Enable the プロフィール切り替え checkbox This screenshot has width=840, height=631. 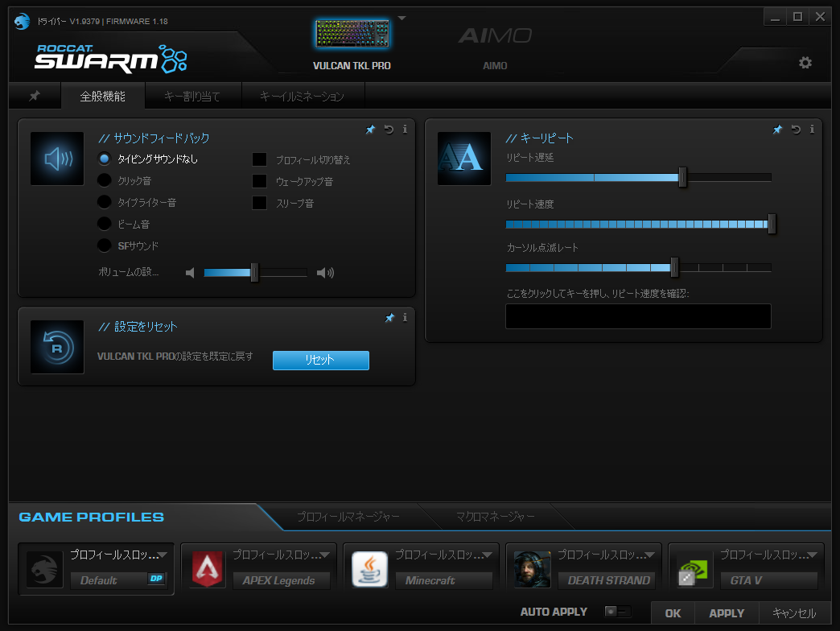click(259, 159)
